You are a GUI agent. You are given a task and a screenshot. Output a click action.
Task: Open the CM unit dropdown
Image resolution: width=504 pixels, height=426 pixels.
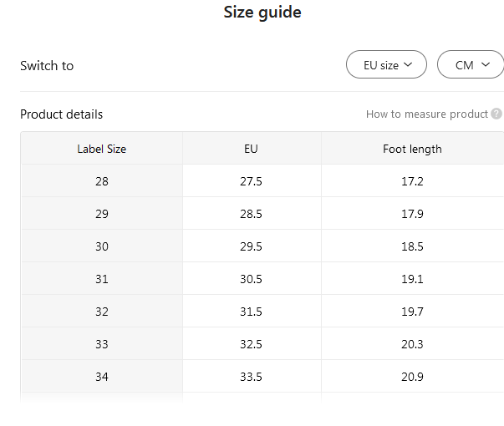coord(471,65)
